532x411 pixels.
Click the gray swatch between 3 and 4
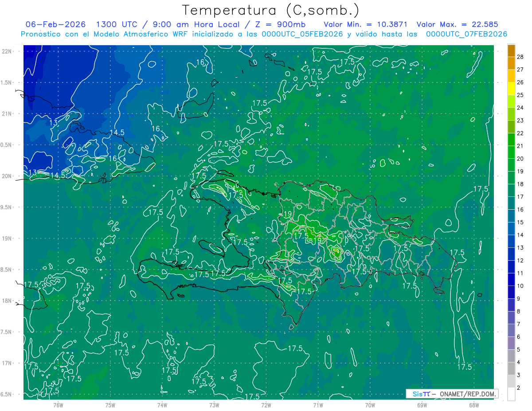pyautogui.click(x=511, y=368)
